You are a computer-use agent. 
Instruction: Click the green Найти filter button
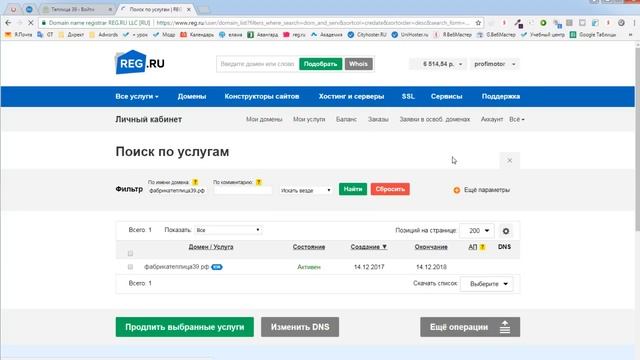click(353, 189)
